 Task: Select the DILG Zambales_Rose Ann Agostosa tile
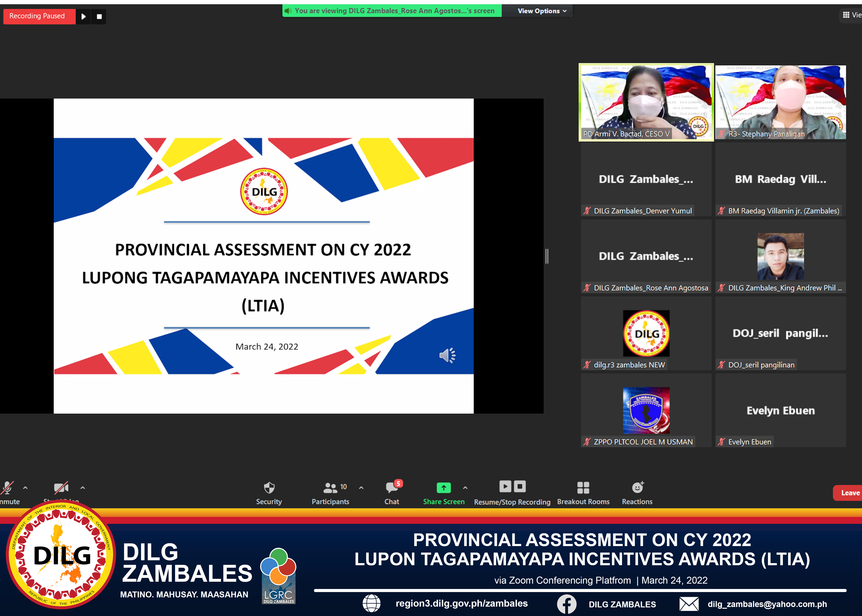646,256
